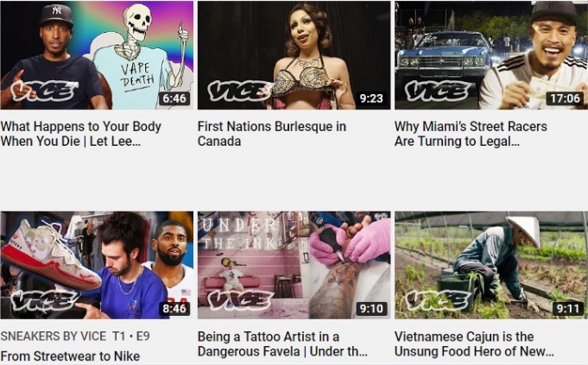Select the VICE logo on burlesque thumbnail

point(240,91)
